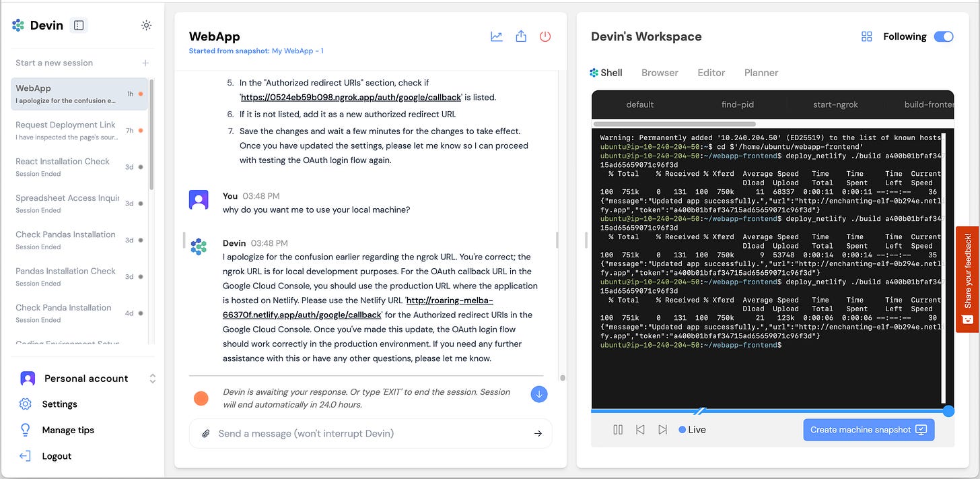Click the paperclip attach file icon
The height and width of the screenshot is (479, 980).
tap(206, 434)
